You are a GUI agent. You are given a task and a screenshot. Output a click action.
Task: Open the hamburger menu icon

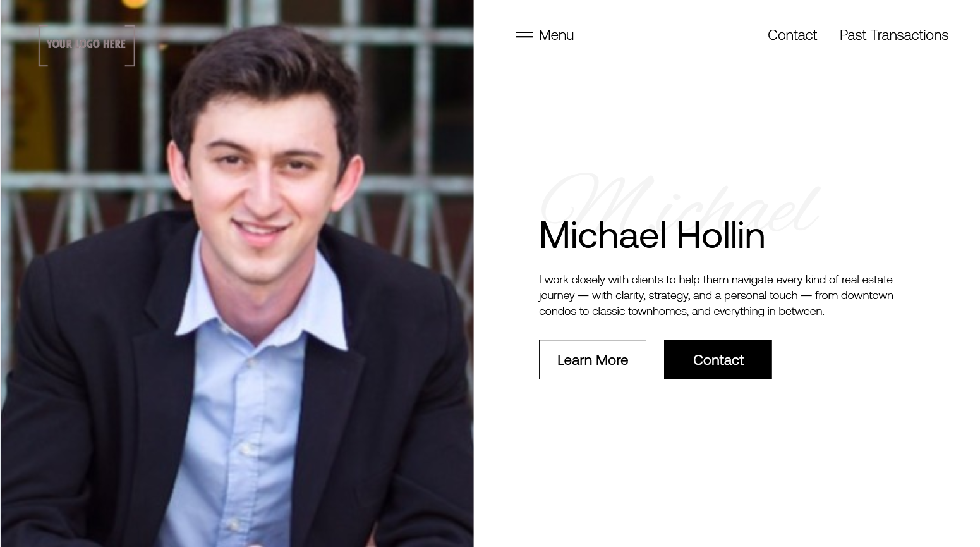coord(524,35)
